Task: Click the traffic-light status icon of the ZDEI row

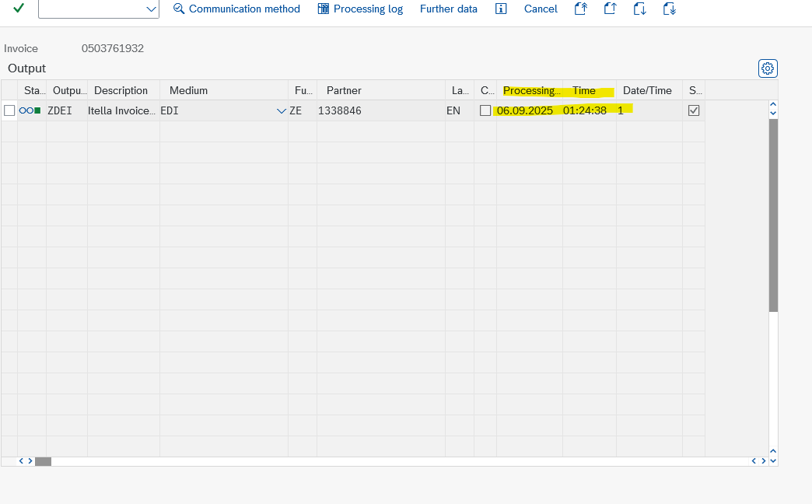Action: (30, 110)
